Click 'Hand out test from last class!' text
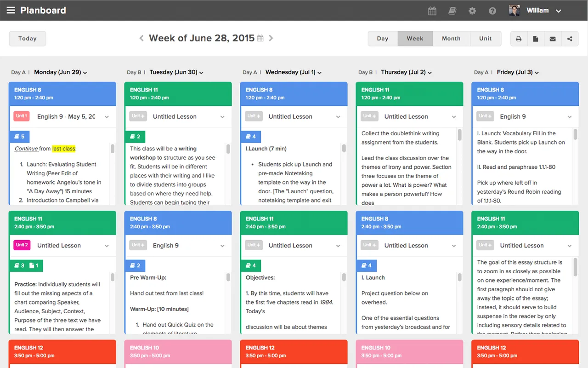Screen dimensions: 588x368 167,293
